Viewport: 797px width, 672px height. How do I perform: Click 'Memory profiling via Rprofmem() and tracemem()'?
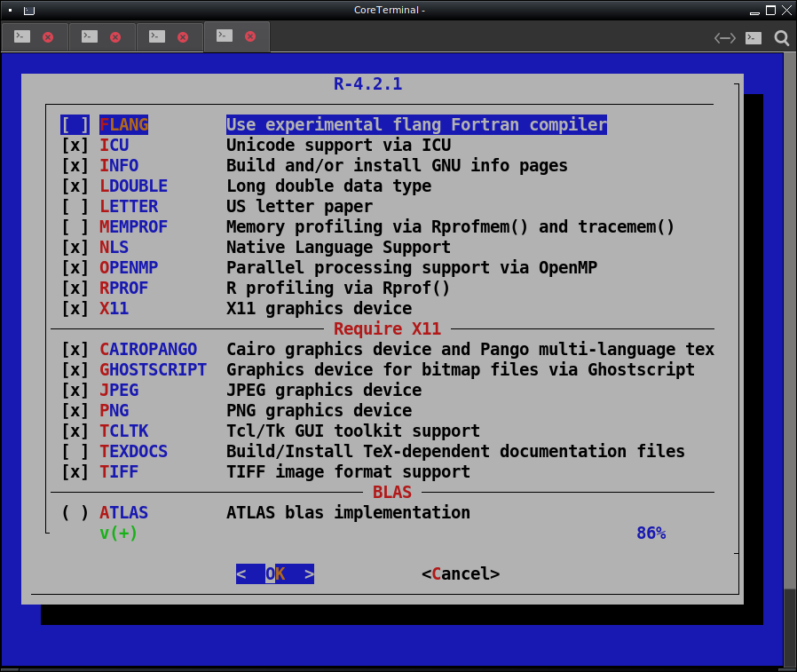450,226
